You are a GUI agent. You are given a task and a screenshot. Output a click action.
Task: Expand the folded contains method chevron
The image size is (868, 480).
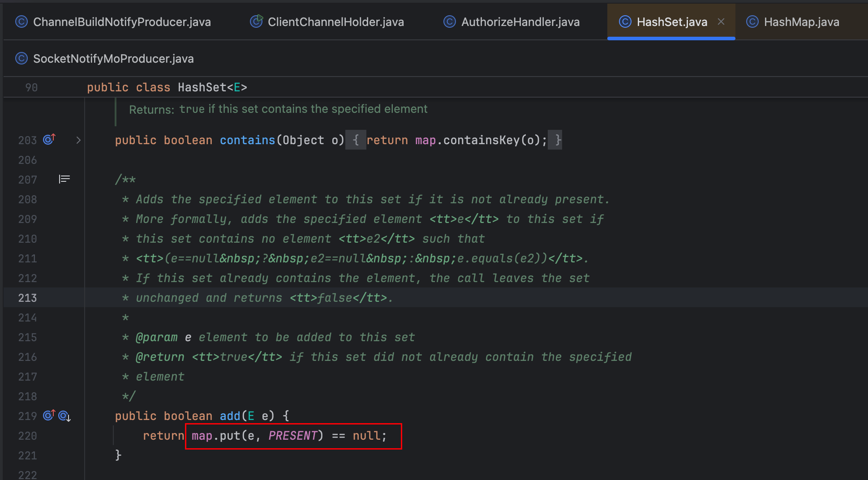click(78, 140)
